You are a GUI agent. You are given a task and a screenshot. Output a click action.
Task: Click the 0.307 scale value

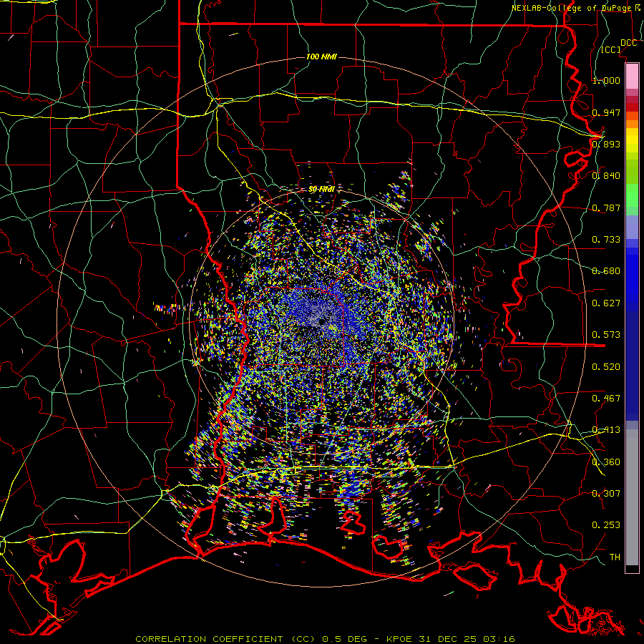(606, 494)
